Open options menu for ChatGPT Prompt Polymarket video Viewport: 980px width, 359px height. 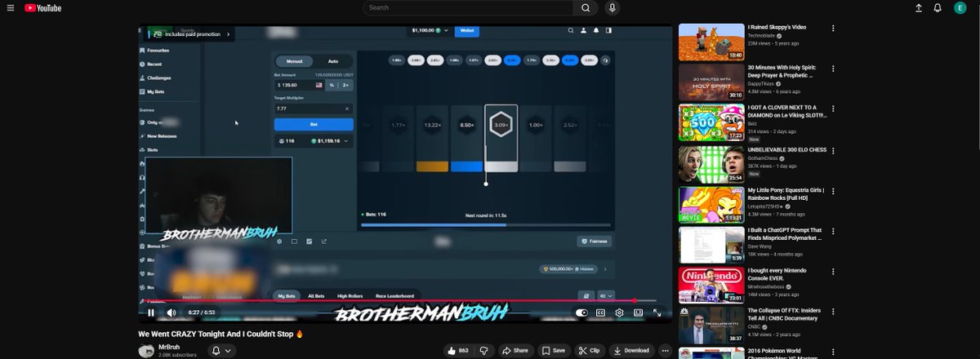[x=833, y=231]
